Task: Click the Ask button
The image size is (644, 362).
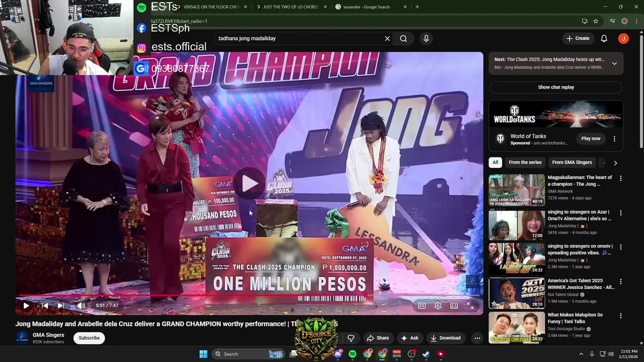Action: 409,338
